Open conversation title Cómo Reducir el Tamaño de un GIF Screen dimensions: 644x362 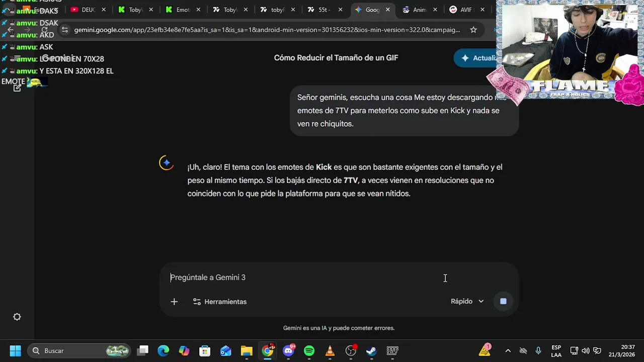336,58
